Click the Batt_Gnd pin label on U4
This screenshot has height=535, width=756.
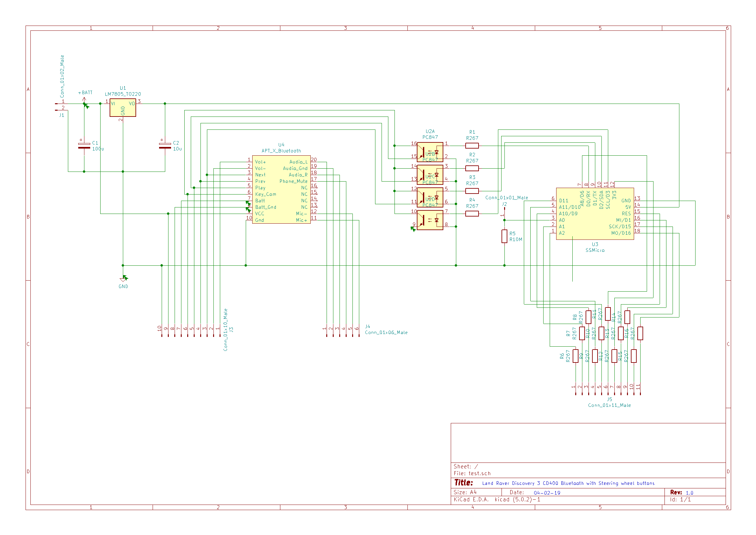(x=266, y=207)
